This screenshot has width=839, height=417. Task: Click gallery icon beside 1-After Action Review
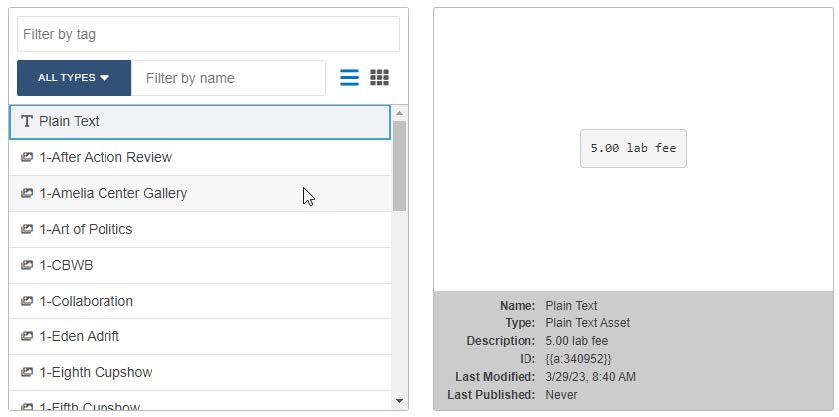pos(27,158)
